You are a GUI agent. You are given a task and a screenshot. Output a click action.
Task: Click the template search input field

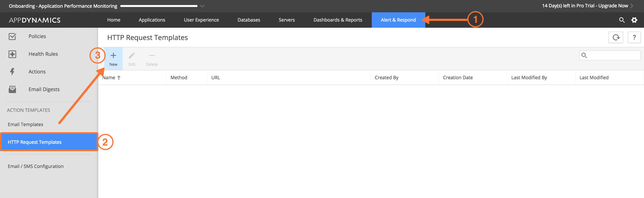click(x=610, y=55)
